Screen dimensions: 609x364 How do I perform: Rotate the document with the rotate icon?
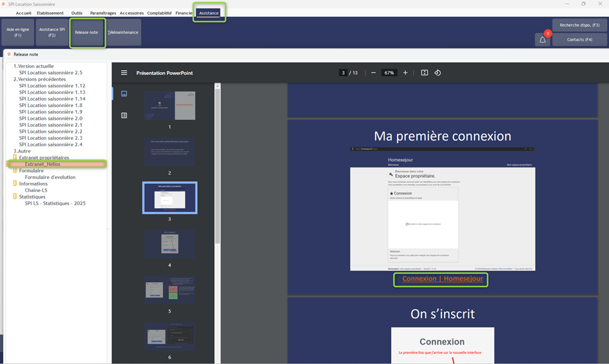(438, 73)
